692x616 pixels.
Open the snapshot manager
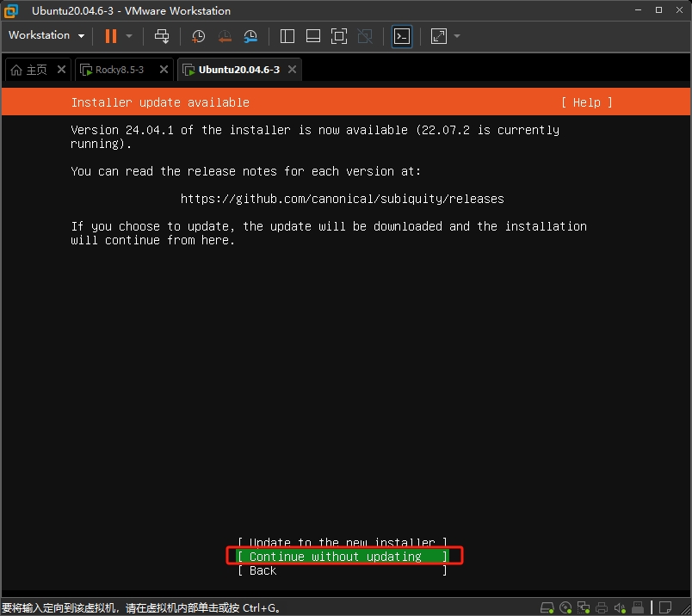[250, 36]
